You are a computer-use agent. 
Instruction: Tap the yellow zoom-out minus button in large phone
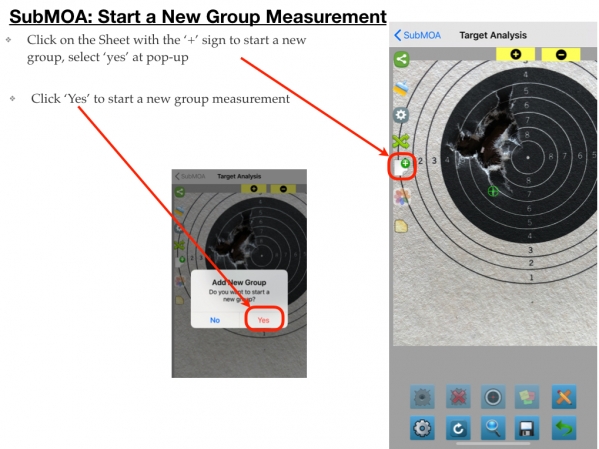pos(561,54)
